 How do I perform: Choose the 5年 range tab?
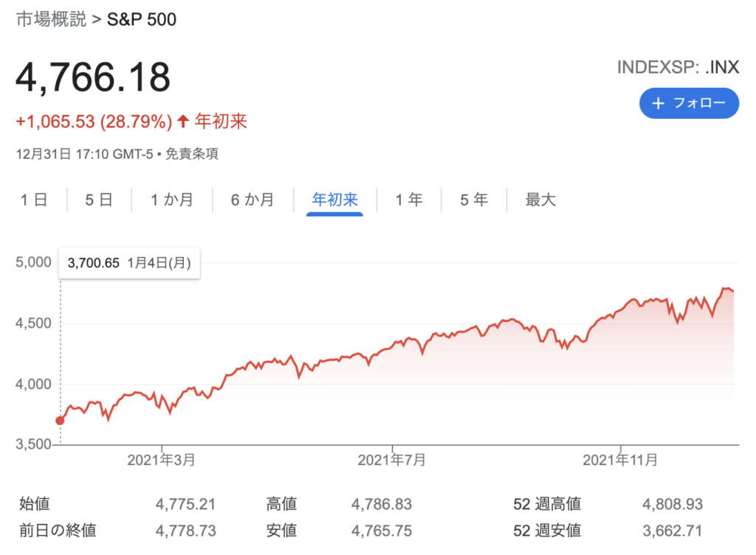[474, 199]
